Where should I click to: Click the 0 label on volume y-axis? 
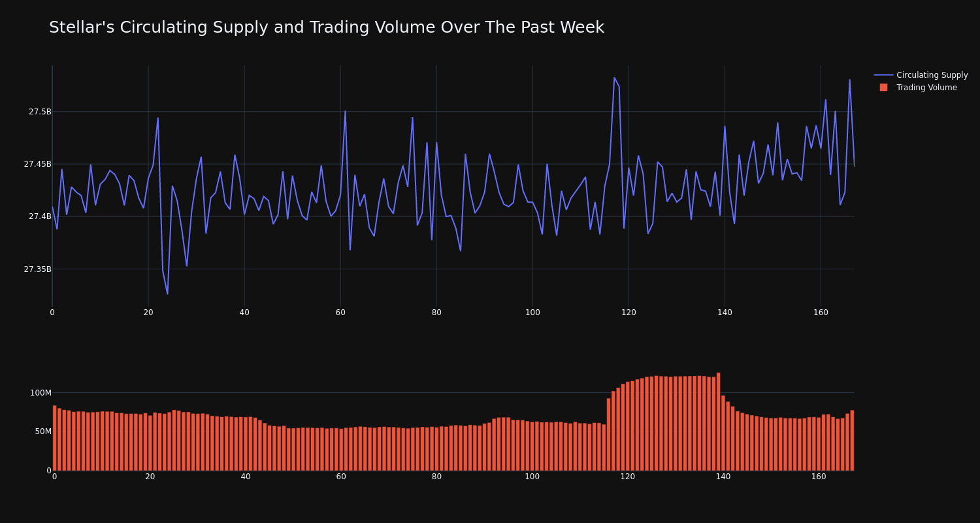coord(49,470)
